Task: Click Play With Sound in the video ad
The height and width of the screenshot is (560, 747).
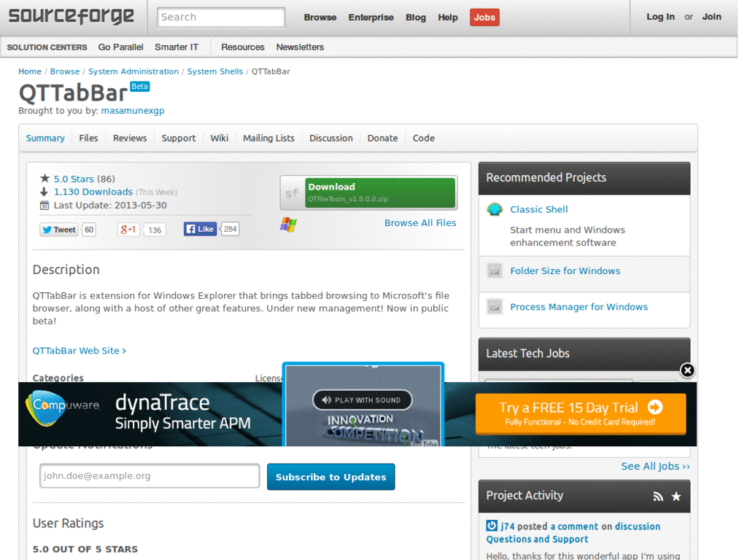Action: (x=362, y=400)
